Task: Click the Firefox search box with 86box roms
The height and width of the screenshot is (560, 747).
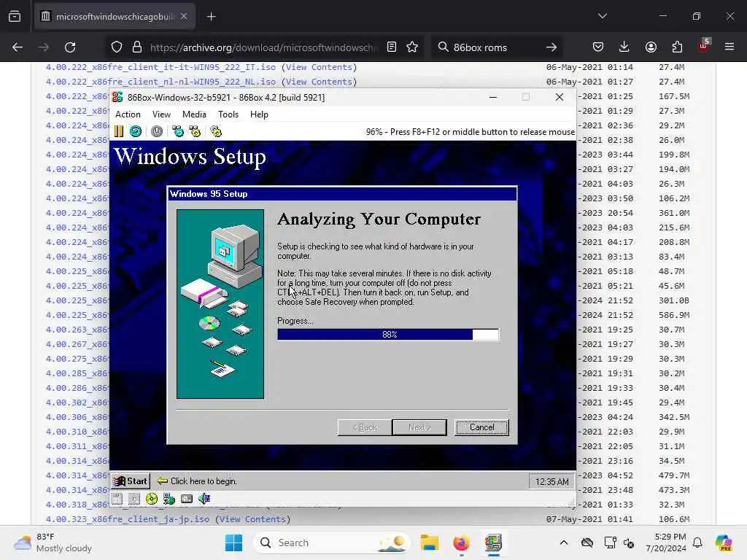Action: [x=495, y=47]
